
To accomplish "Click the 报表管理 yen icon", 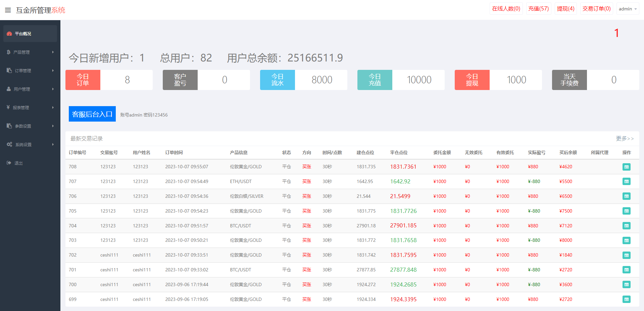I will (8, 107).
